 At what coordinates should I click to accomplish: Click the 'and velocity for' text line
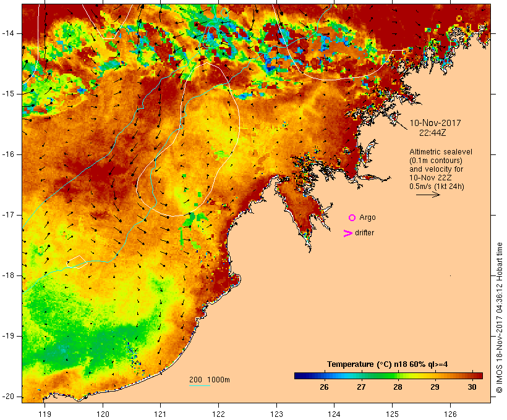[x=436, y=169]
